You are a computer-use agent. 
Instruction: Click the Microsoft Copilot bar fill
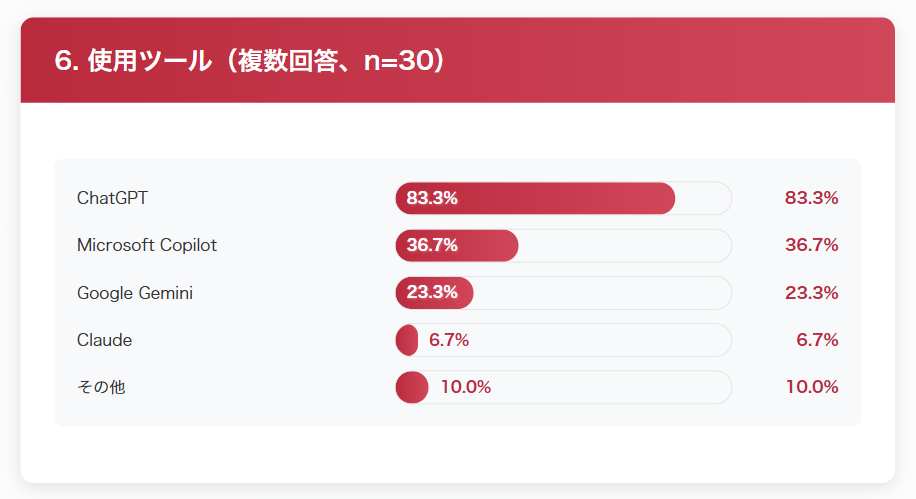pos(457,245)
